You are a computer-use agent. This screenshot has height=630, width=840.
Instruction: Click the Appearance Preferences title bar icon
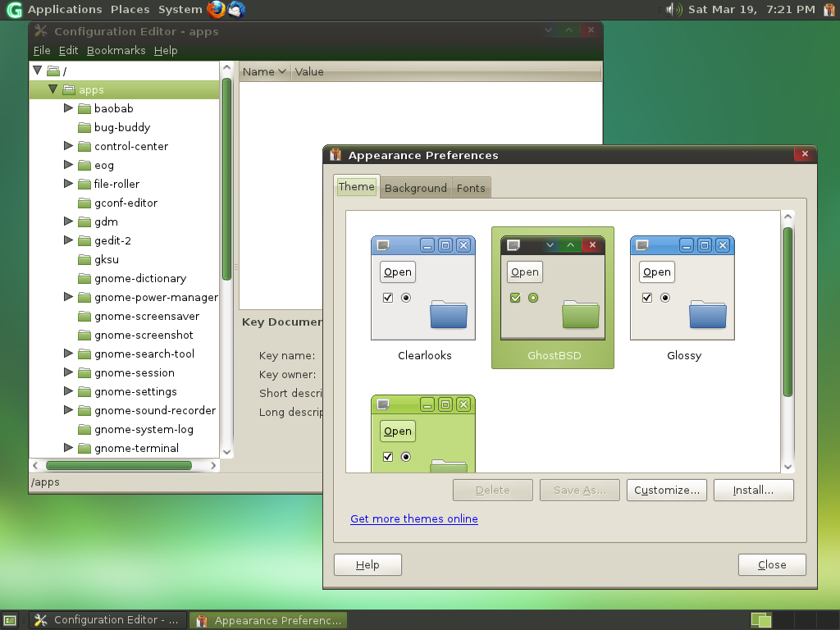[336, 155]
